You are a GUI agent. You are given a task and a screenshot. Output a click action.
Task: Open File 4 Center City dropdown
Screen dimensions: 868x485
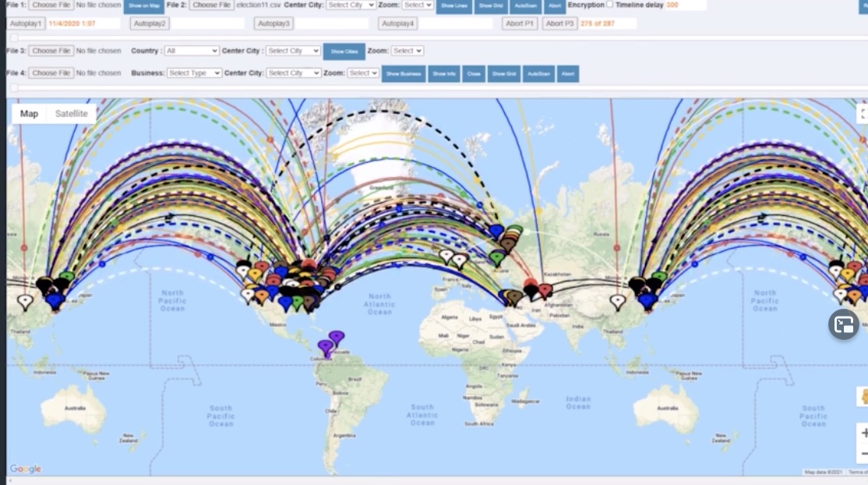tap(294, 73)
